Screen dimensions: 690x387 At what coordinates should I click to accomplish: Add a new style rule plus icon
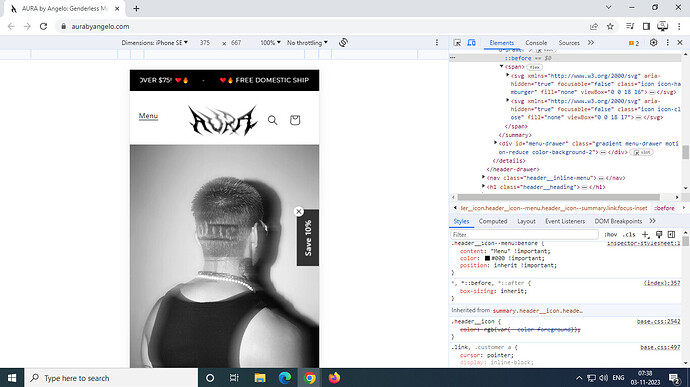click(645, 235)
